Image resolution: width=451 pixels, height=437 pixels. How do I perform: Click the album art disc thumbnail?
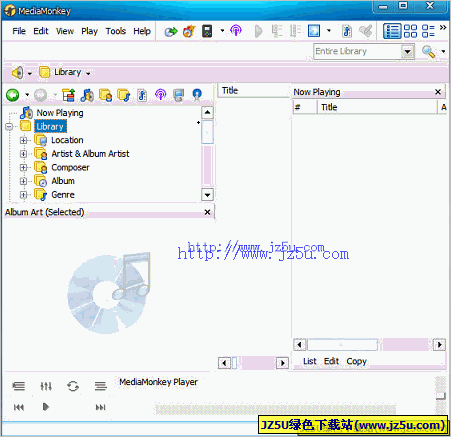coord(109,293)
